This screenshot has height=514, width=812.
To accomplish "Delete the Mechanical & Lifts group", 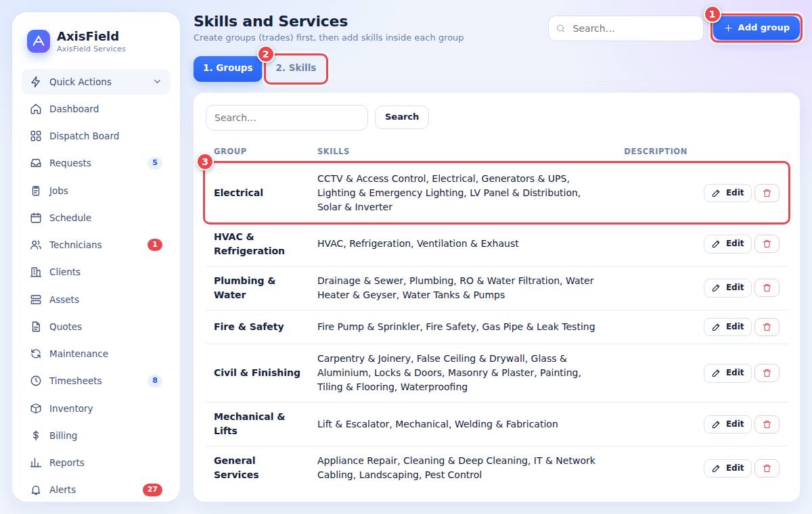I will pos(767,424).
